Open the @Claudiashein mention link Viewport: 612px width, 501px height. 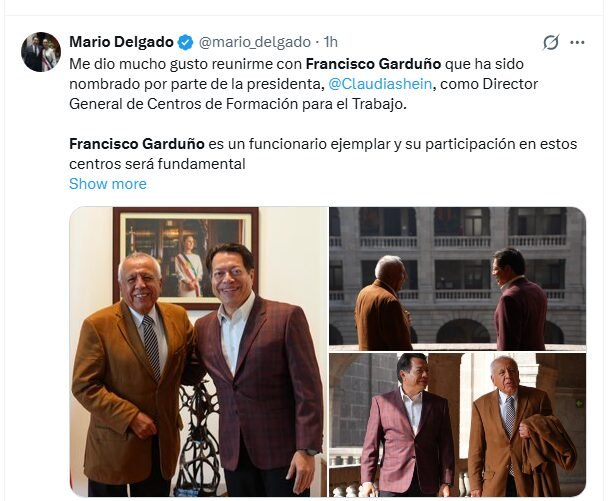pyautogui.click(x=380, y=84)
